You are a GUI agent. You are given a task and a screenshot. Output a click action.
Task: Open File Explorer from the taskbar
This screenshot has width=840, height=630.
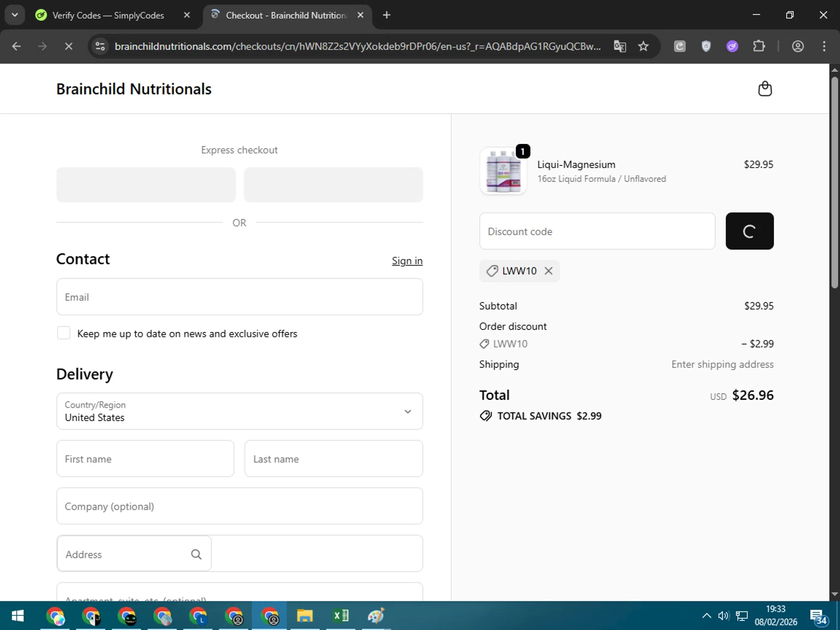pyautogui.click(x=305, y=616)
